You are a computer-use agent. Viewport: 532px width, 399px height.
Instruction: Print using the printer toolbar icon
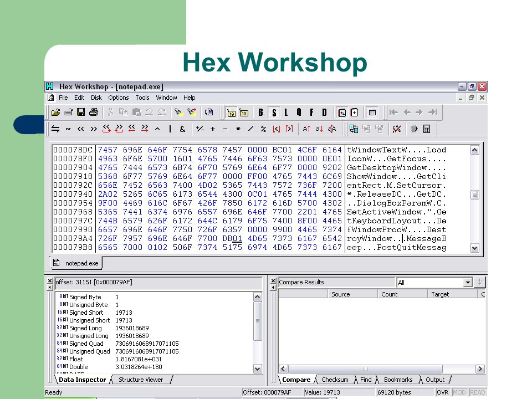94,112
